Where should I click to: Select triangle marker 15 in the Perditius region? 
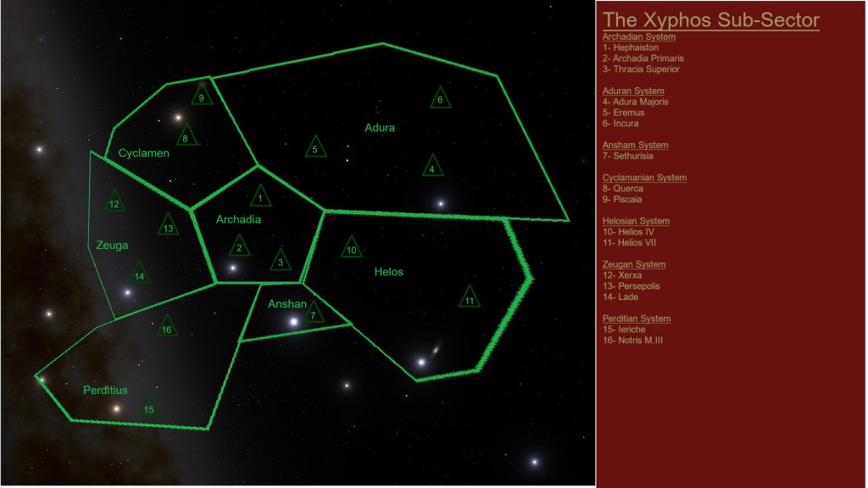click(x=148, y=408)
